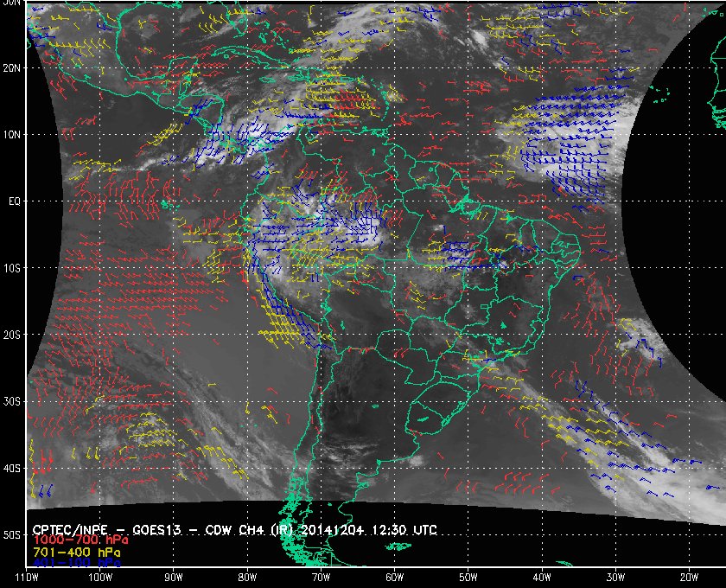The height and width of the screenshot is (588, 726).
Task: Click the 50S latitude axis label
Action: tap(11, 534)
